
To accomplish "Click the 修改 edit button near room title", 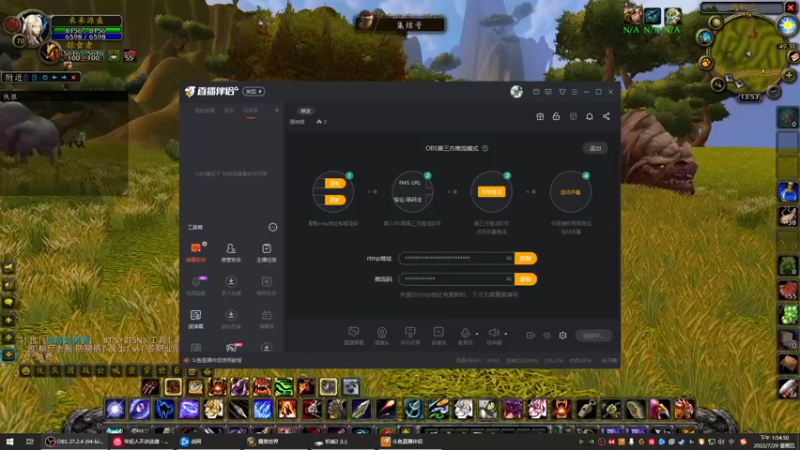I will (306, 111).
